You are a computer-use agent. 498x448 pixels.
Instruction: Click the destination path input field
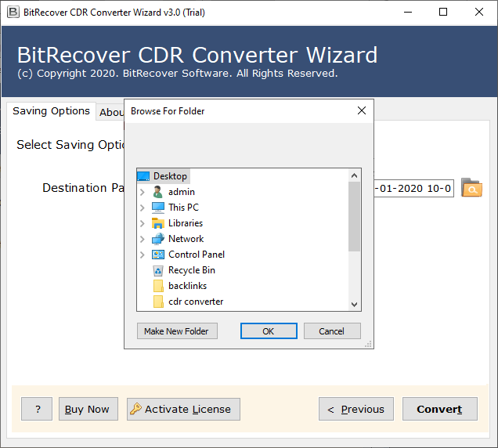[413, 188]
